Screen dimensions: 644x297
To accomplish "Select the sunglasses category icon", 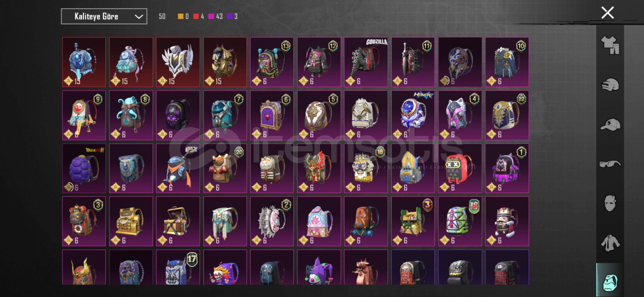I will coord(610,164).
